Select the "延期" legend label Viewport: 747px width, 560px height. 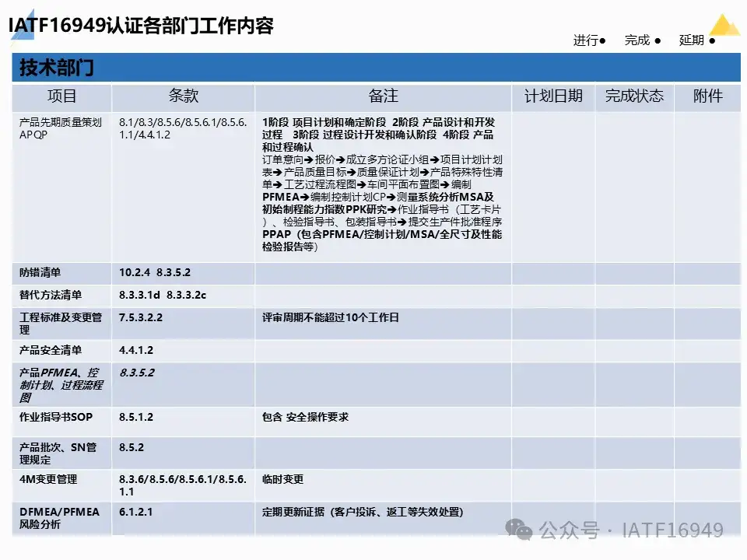691,40
